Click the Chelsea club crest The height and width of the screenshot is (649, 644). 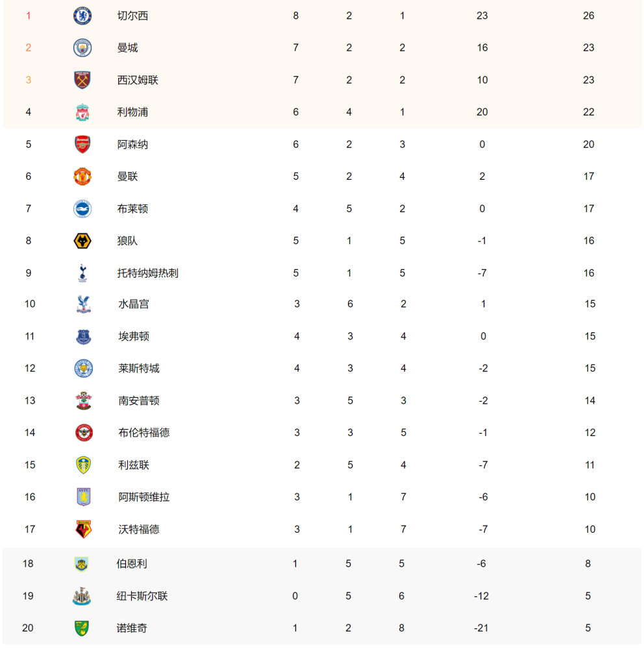(x=82, y=16)
